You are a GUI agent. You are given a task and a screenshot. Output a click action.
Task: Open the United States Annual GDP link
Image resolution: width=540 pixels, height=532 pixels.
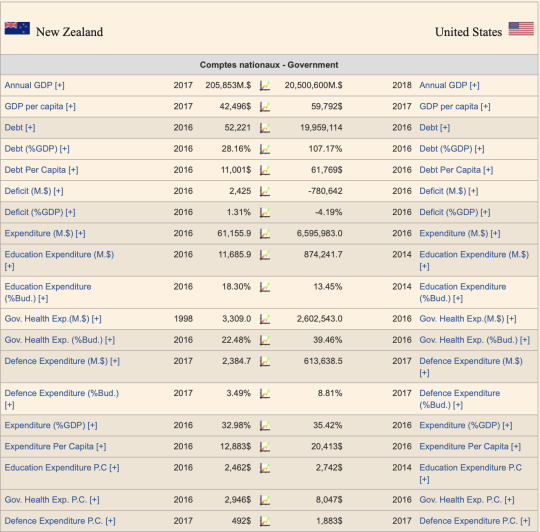coord(449,85)
